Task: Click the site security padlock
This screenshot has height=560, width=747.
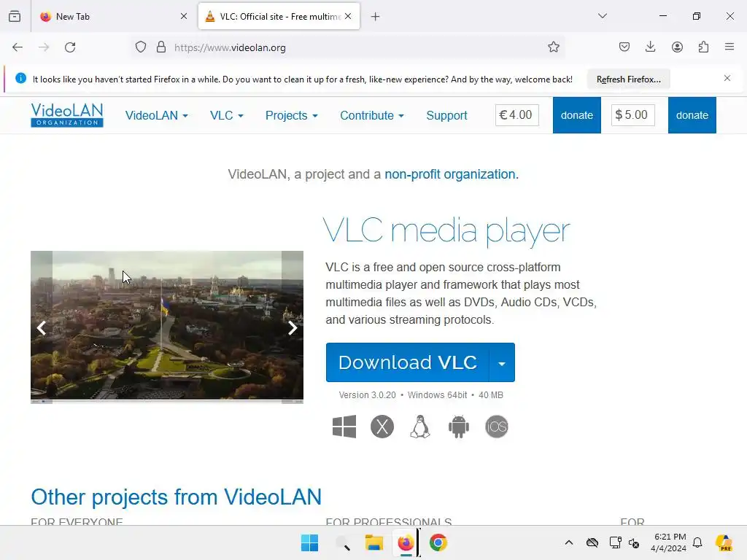Action: point(161,47)
